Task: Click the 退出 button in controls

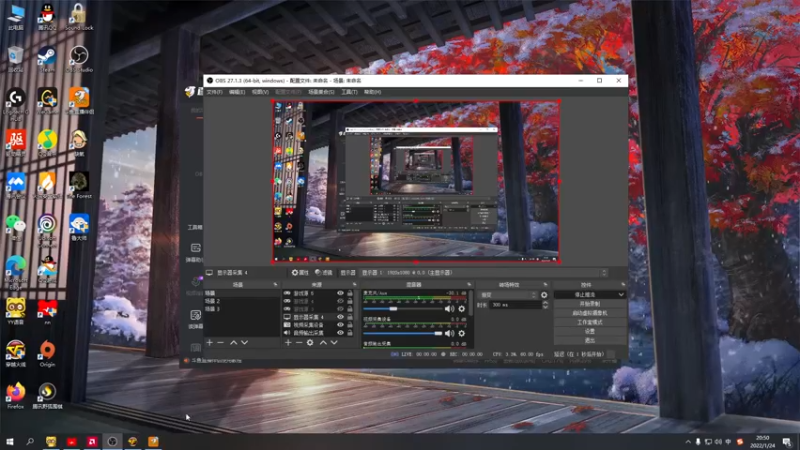Action: pos(590,340)
